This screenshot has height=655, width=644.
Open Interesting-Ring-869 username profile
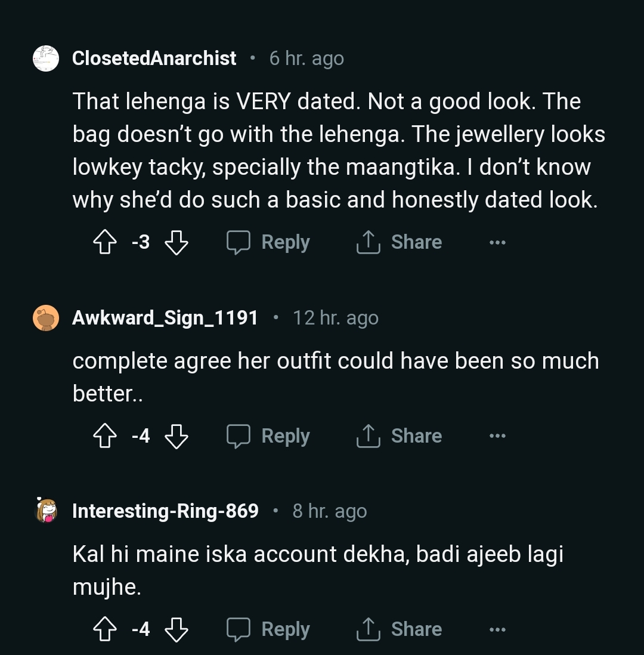point(165,511)
